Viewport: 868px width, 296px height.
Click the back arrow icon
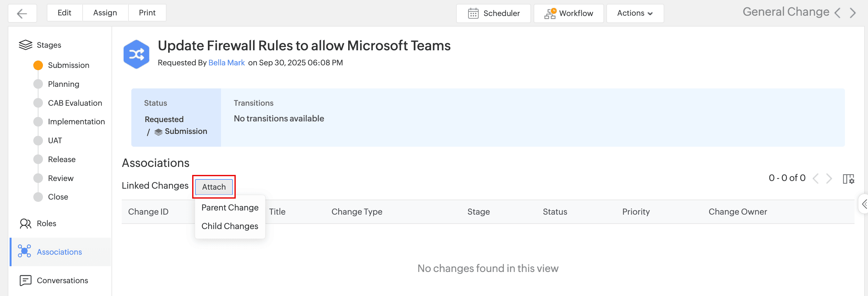[x=22, y=13]
